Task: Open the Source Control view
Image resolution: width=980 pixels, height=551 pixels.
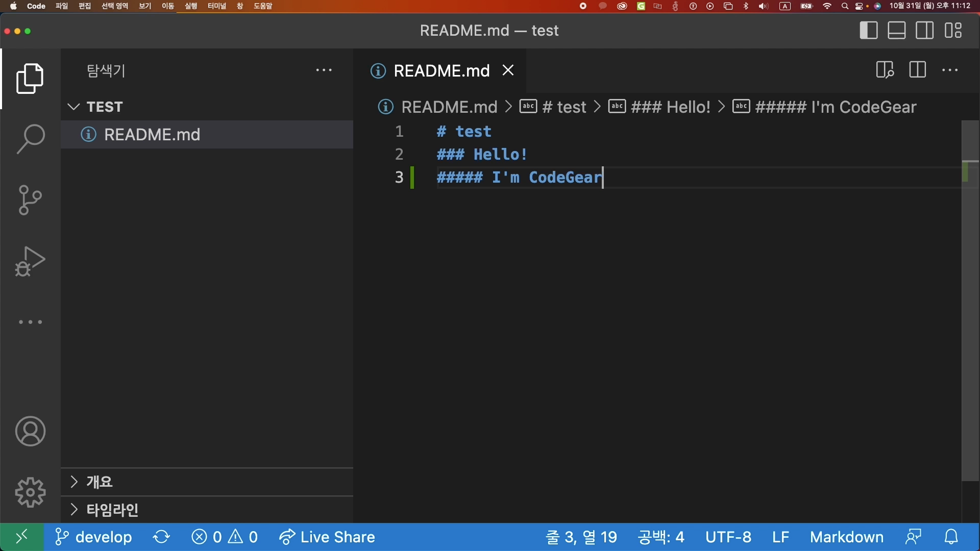Action: pos(30,199)
